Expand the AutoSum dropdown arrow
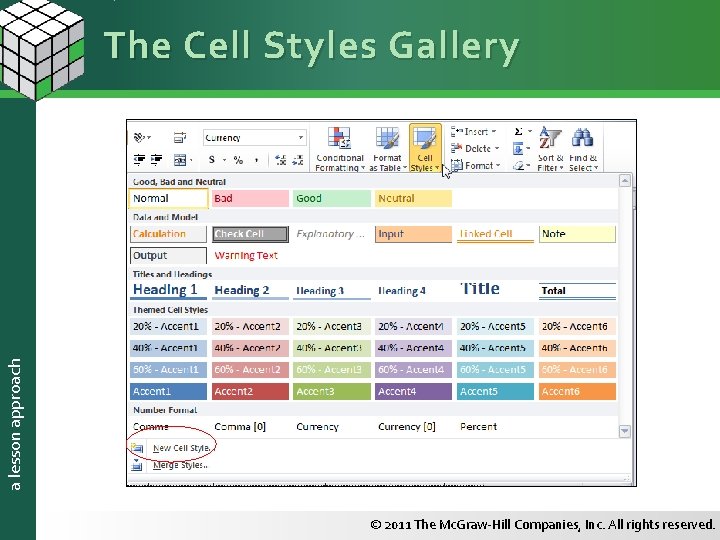The width and height of the screenshot is (720, 540). (x=529, y=132)
